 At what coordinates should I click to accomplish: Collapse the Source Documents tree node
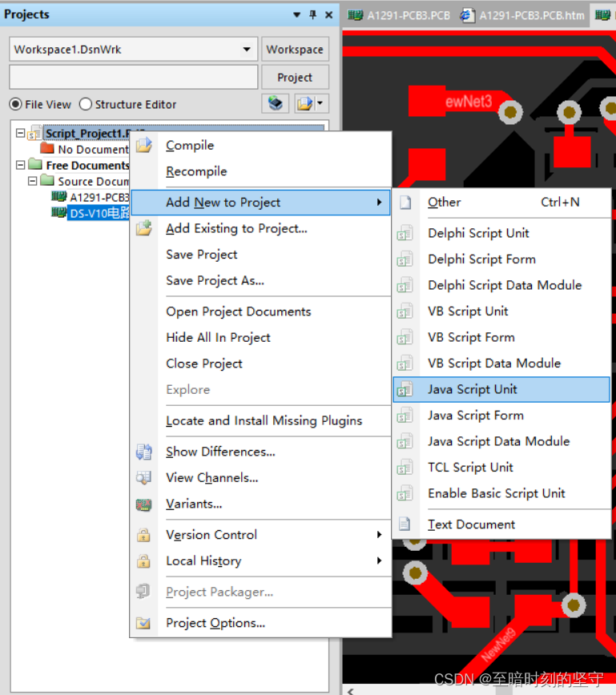point(32,181)
